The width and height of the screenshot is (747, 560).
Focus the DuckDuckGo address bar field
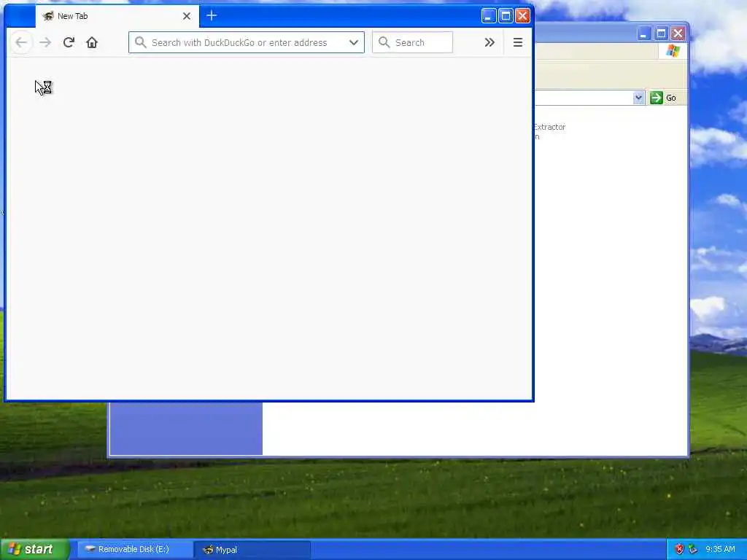[247, 42]
